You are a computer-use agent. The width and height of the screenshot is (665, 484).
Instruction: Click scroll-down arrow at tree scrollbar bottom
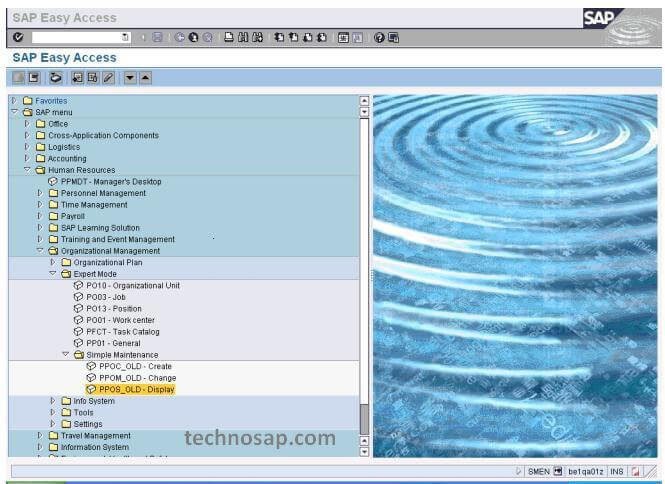[364, 452]
